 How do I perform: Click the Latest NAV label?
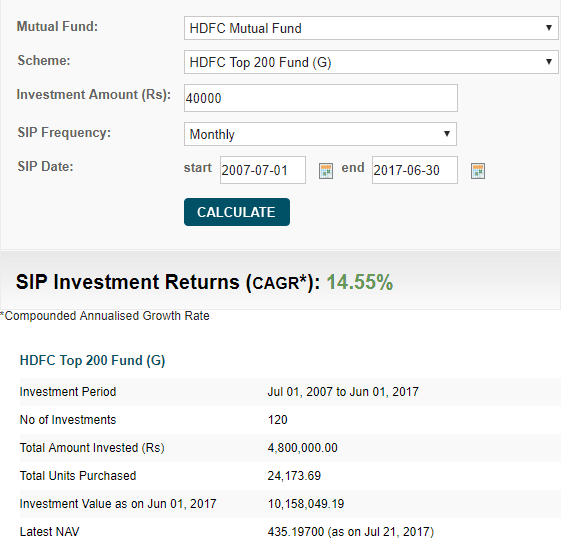coord(49,532)
